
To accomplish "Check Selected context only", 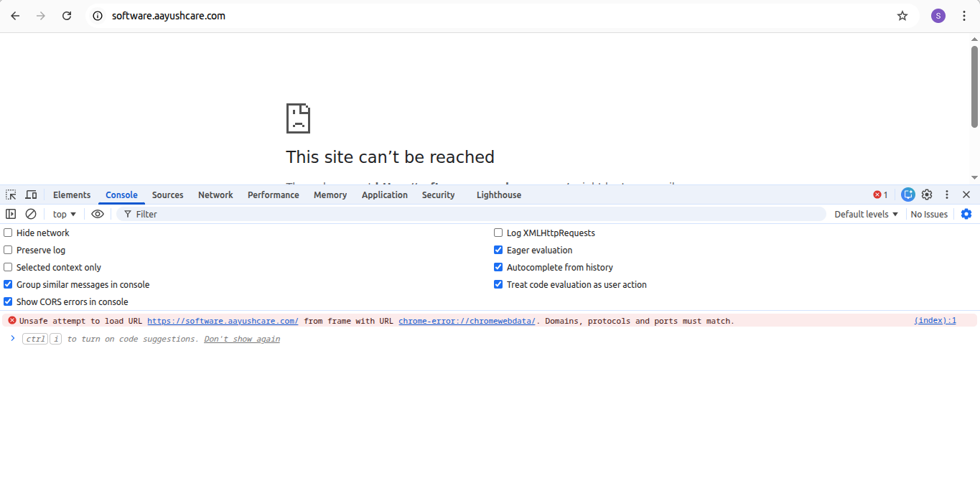I will coord(8,267).
